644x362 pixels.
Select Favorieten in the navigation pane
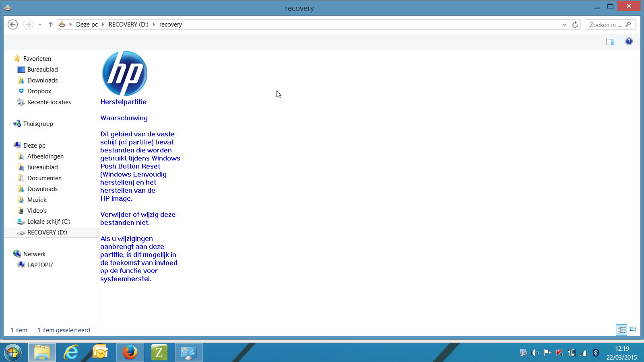[37, 59]
